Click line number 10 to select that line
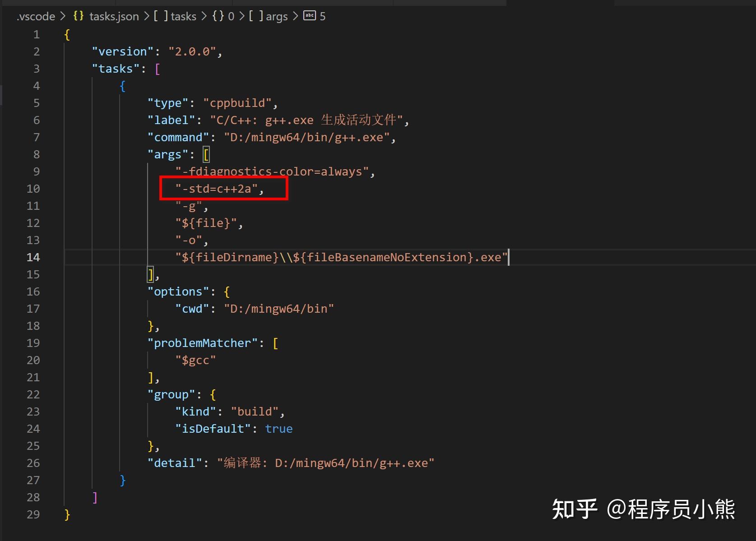This screenshot has width=756, height=541. (33, 189)
